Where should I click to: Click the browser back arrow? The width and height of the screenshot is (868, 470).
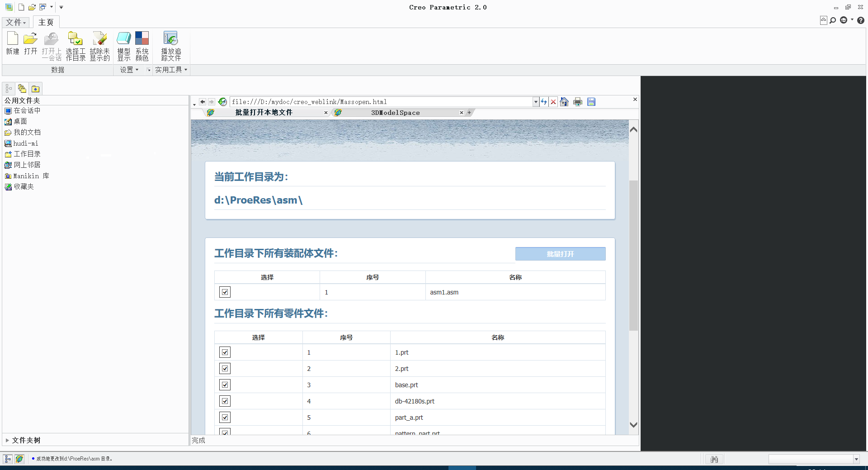[203, 102]
